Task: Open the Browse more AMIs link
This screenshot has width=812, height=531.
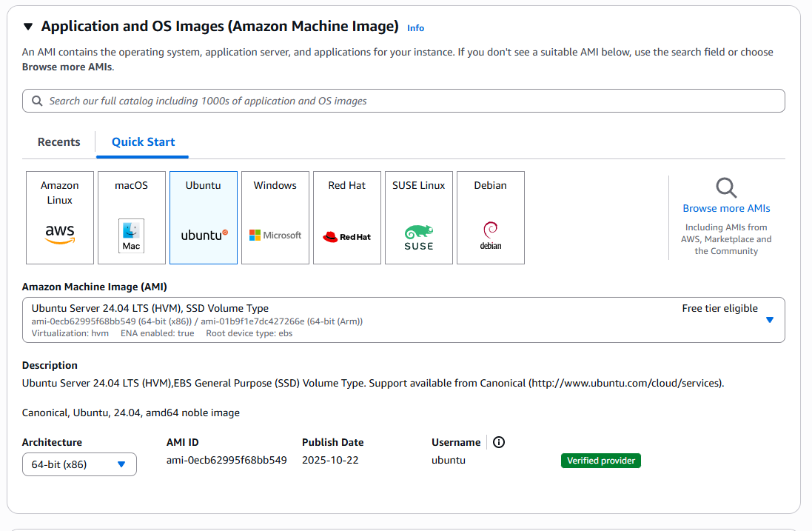Action: tap(726, 208)
